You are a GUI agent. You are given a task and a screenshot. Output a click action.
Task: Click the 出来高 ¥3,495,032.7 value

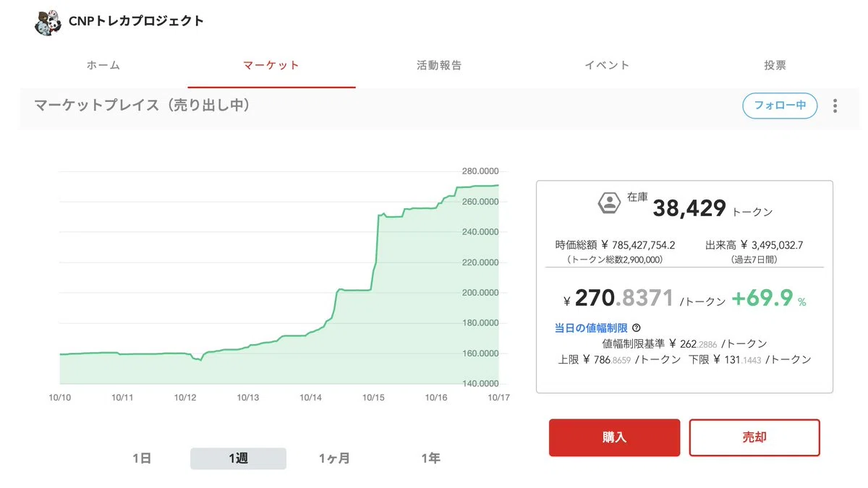tap(754, 245)
